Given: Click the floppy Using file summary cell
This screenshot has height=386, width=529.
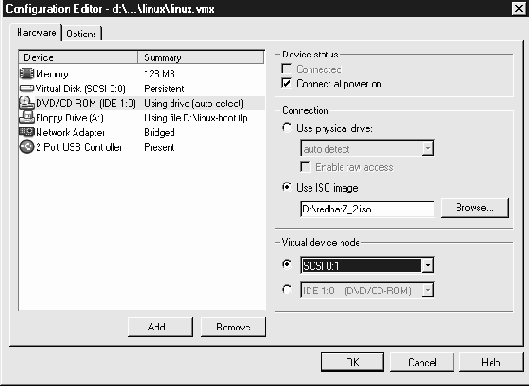Looking at the screenshot, I should click(196, 118).
